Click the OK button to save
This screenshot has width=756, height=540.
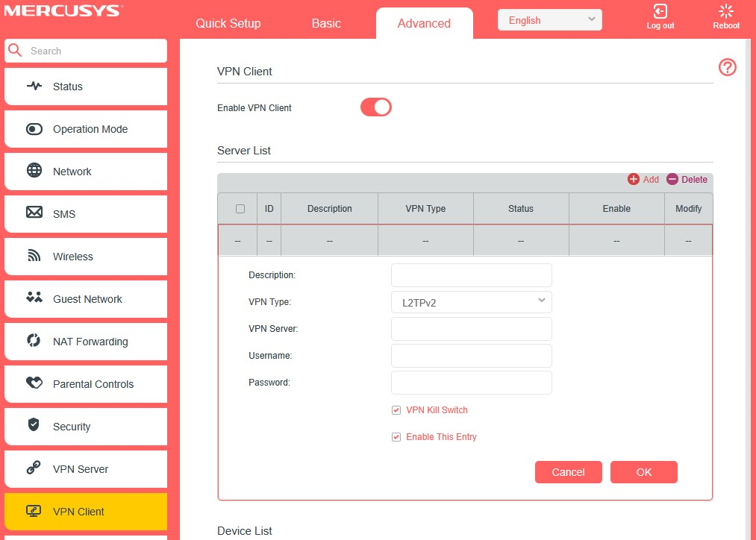click(x=643, y=471)
